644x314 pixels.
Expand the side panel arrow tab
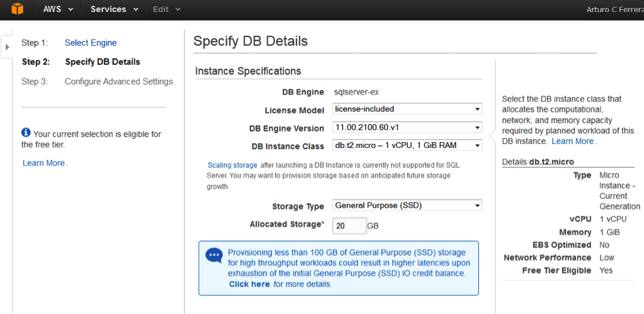click(7, 47)
